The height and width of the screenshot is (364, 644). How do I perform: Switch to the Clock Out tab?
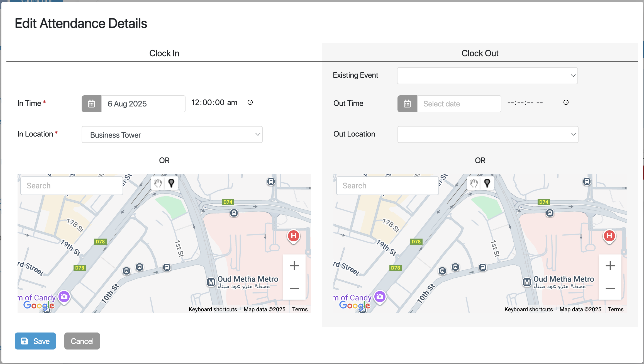480,53
